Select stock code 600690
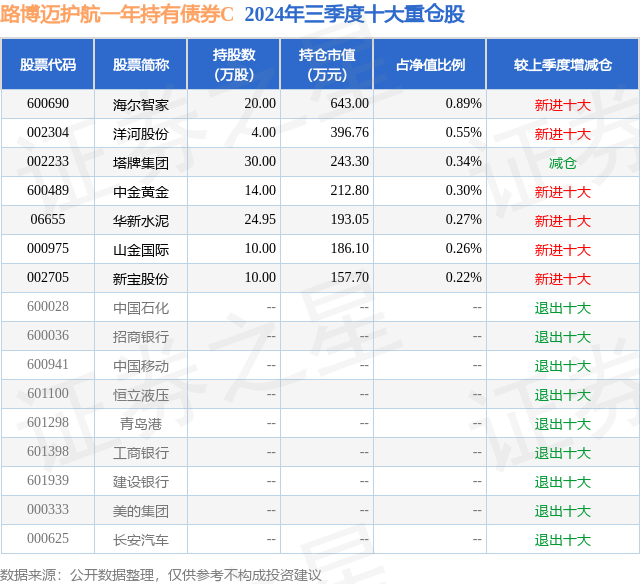Image resolution: width=640 pixels, height=584 pixels. (x=48, y=104)
